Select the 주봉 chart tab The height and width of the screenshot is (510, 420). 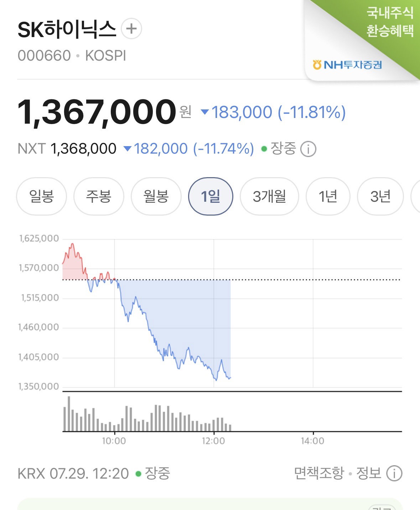(x=99, y=196)
